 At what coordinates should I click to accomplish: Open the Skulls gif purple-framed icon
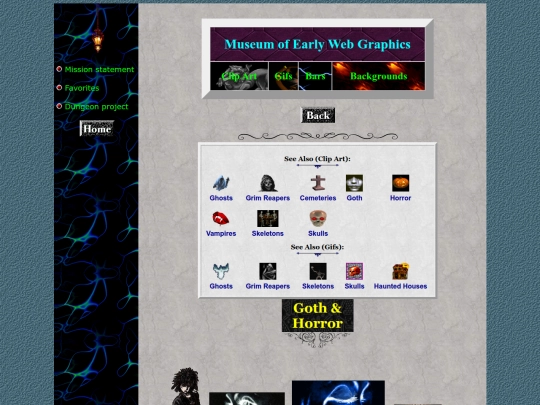354,271
